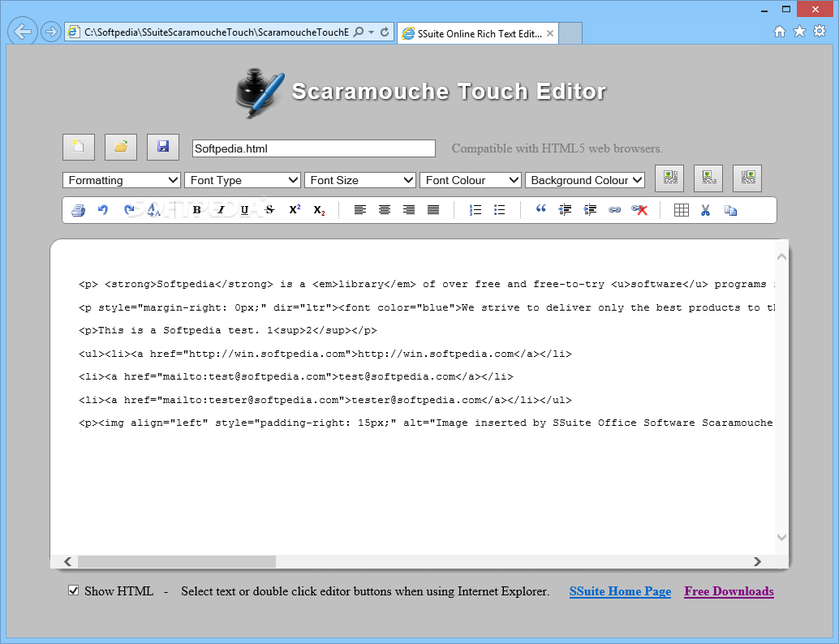
Task: Open the SSuite Home Page link
Action: (620, 591)
